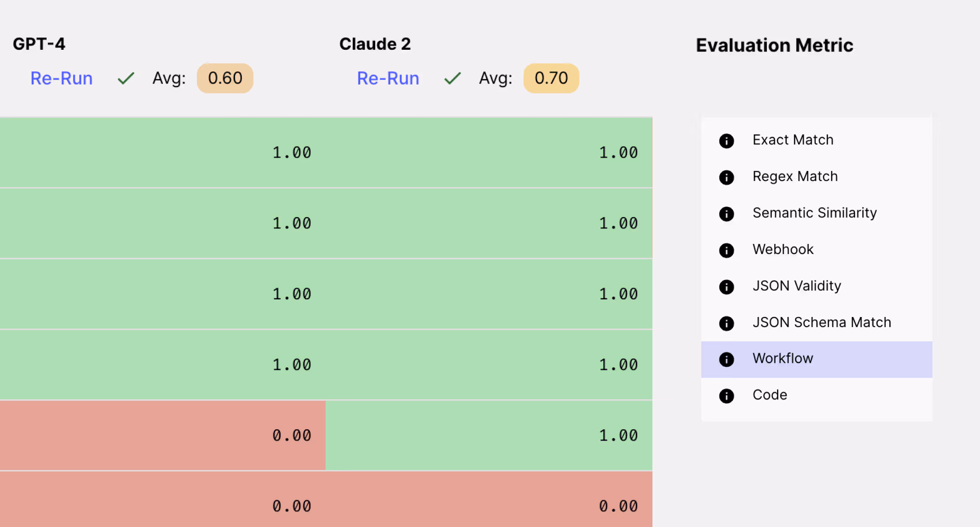Screen dimensions: 980x527
Task: Open Claude 2 fifth row green 1.00 cell
Action: pos(489,435)
